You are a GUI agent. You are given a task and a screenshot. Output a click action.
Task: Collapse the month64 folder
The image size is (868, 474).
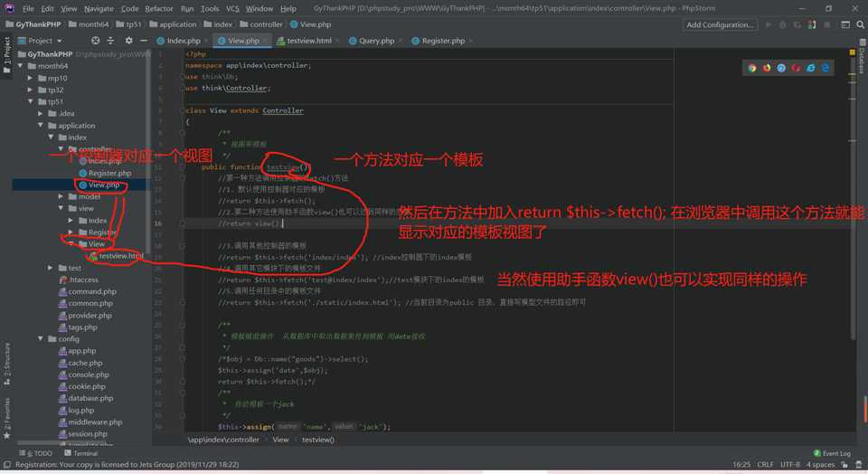pos(20,66)
